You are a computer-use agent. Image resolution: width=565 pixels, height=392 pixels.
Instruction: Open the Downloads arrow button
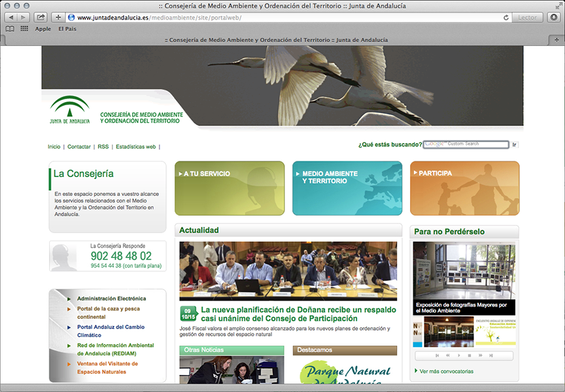tap(553, 17)
